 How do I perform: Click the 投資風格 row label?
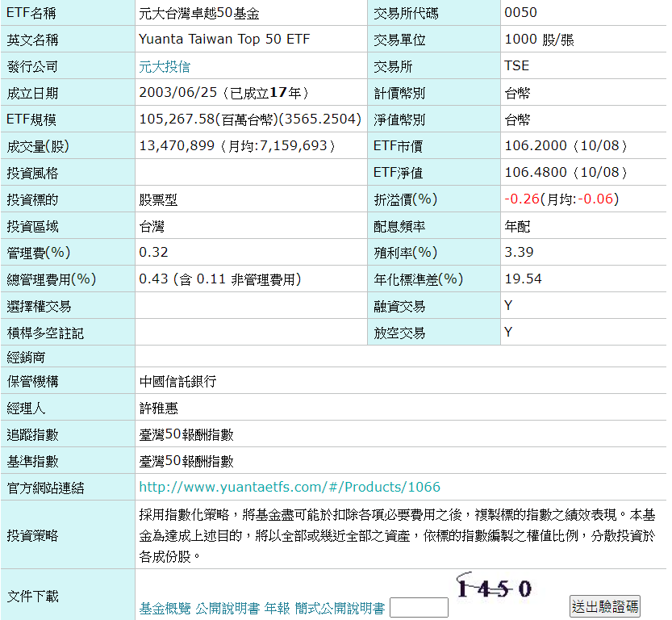[32, 174]
